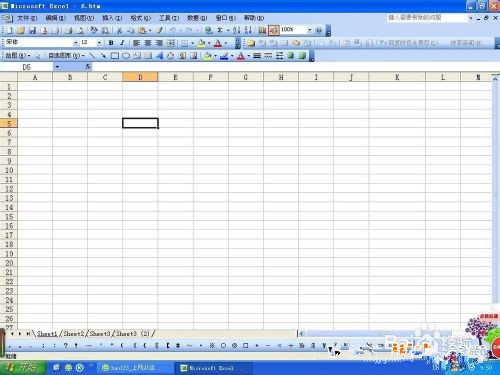Image resolution: width=500 pixels, height=375 pixels.
Task: Open a file with the Open folder icon
Action: click(21, 30)
